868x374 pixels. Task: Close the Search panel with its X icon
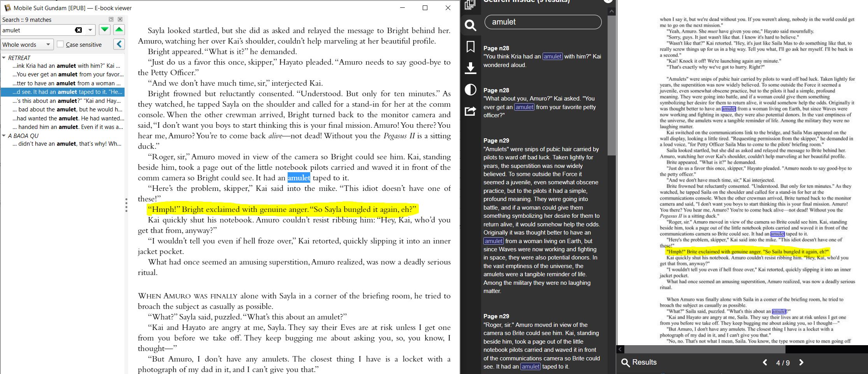click(120, 19)
